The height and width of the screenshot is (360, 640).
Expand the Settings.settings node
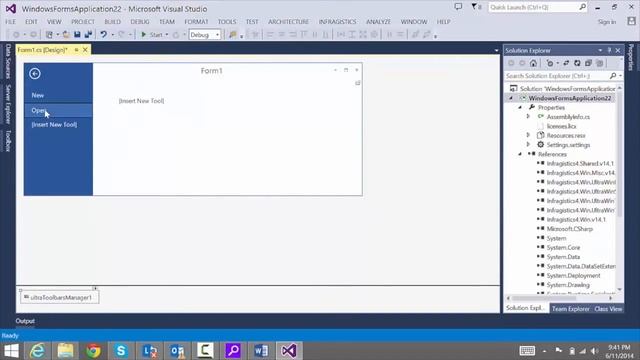pos(528,144)
